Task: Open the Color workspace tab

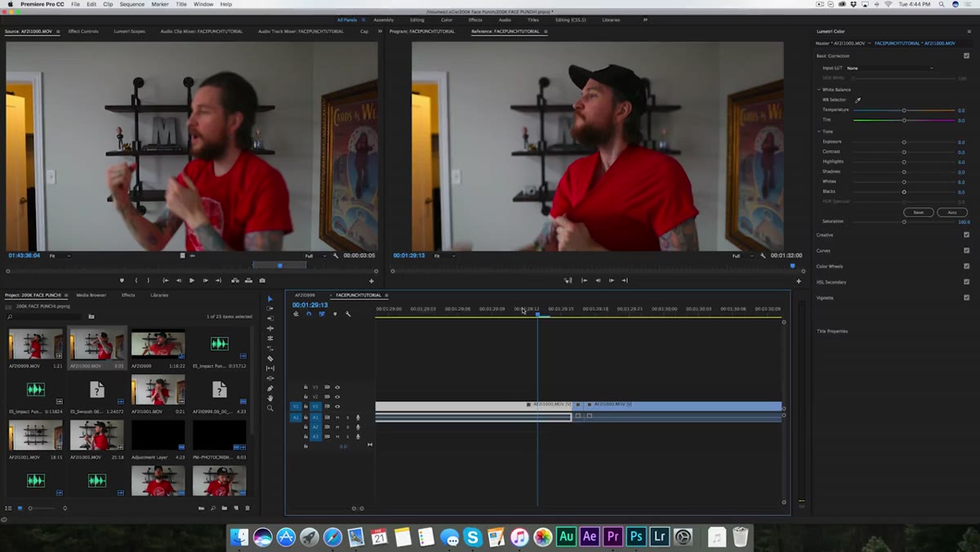Action: [447, 20]
